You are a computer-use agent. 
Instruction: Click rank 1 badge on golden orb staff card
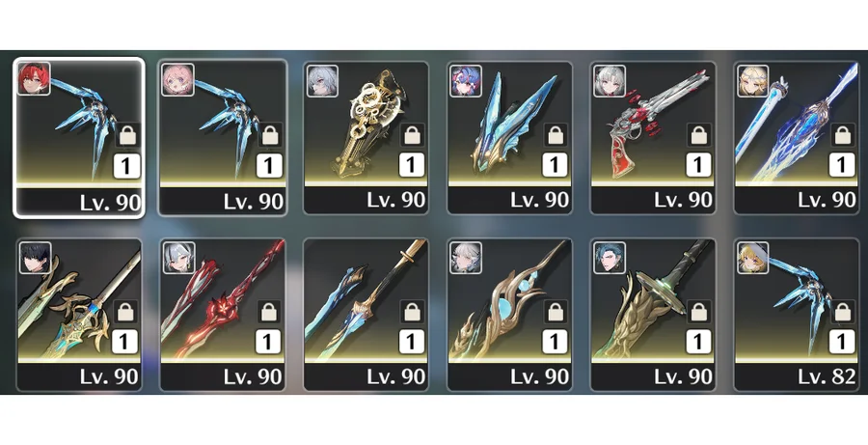pos(555,343)
